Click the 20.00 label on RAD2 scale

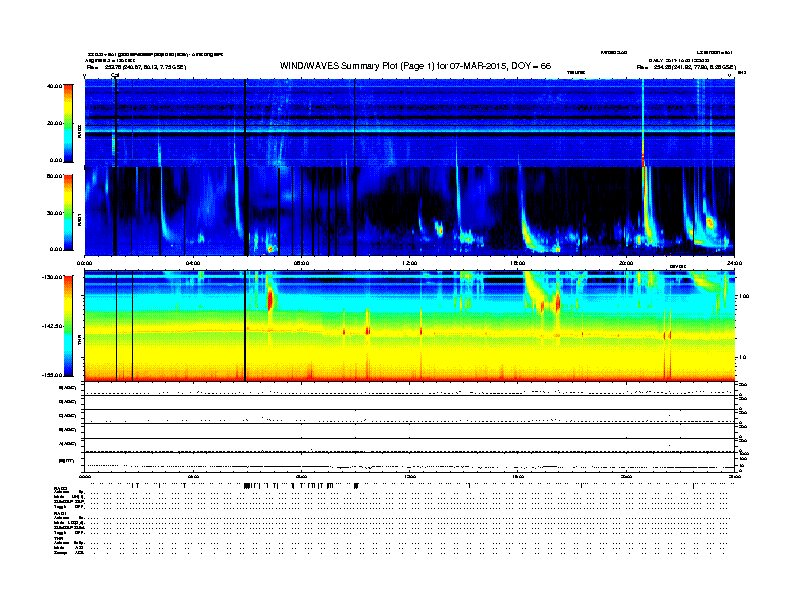click(54, 123)
